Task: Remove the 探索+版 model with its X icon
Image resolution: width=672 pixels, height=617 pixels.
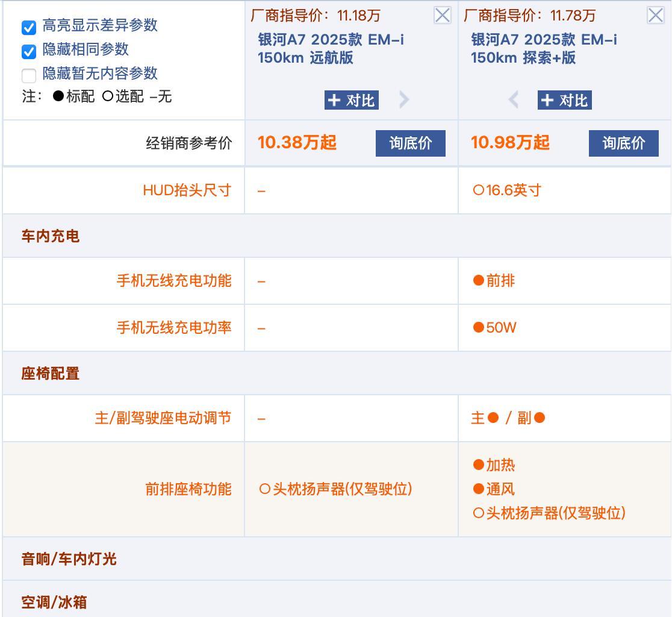Action: (x=655, y=16)
